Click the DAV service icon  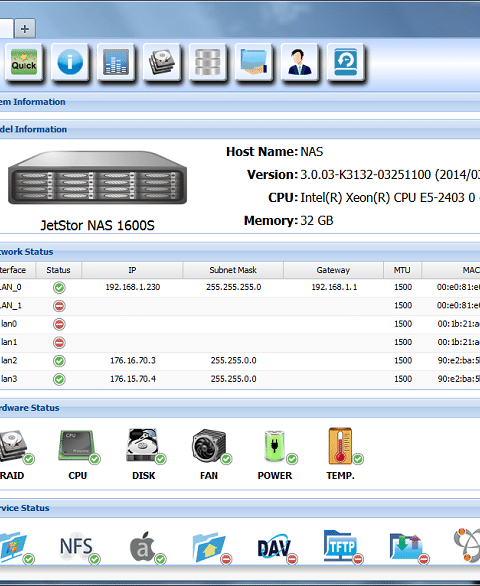pyautogui.click(x=277, y=548)
